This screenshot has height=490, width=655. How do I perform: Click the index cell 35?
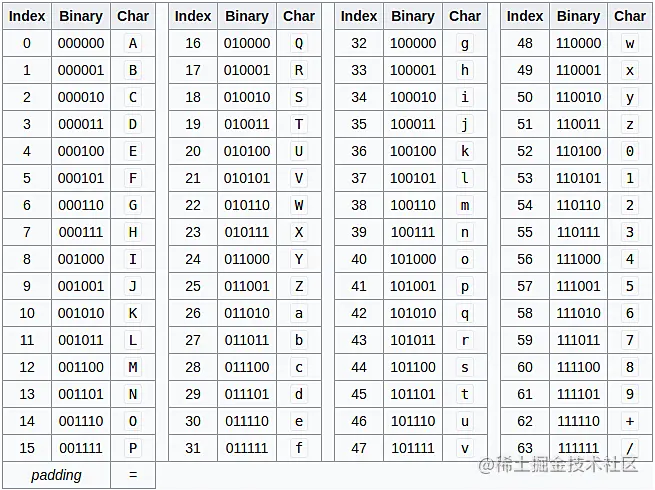(x=359, y=124)
